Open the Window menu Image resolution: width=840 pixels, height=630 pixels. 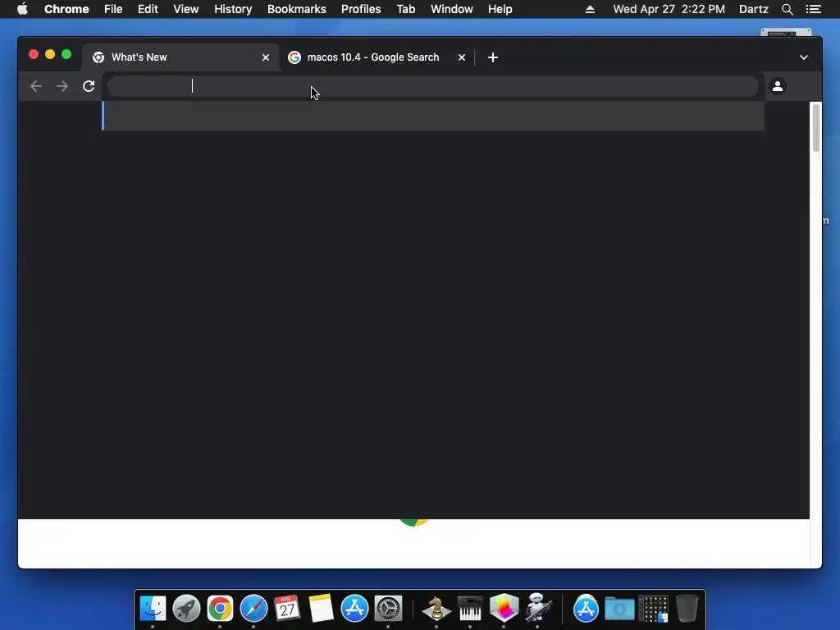click(x=452, y=9)
